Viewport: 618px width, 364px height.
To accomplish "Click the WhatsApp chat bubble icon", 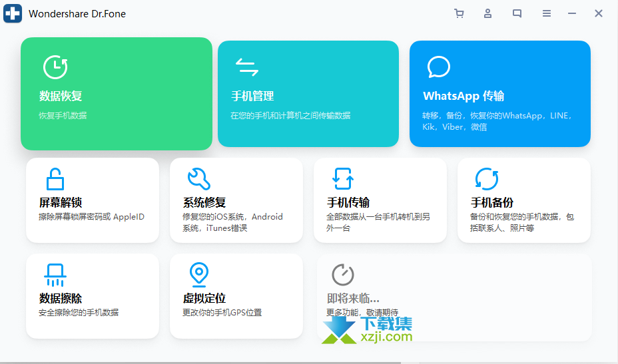I will tap(439, 67).
